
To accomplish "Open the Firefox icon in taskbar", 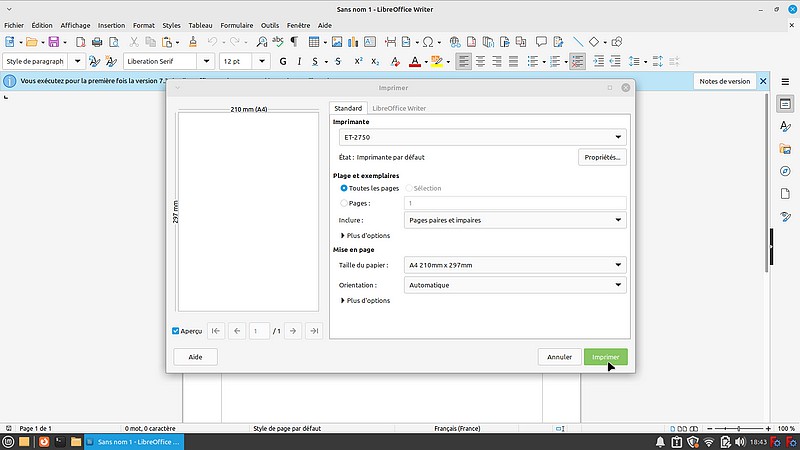I will coord(44,442).
